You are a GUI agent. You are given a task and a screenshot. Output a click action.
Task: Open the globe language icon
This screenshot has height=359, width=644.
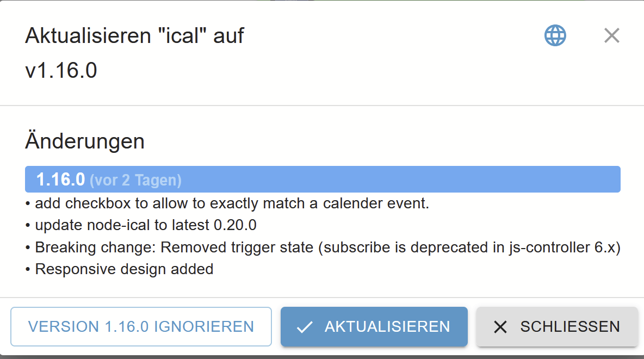pos(555,35)
